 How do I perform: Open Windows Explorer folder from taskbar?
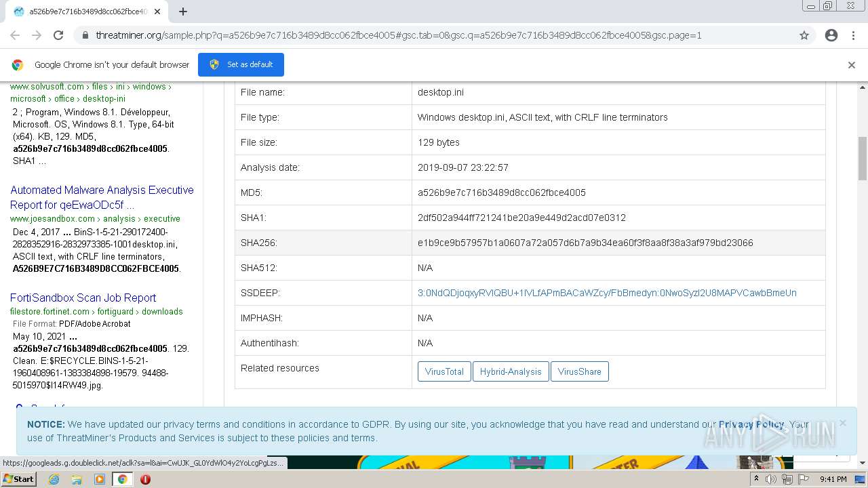click(77, 479)
